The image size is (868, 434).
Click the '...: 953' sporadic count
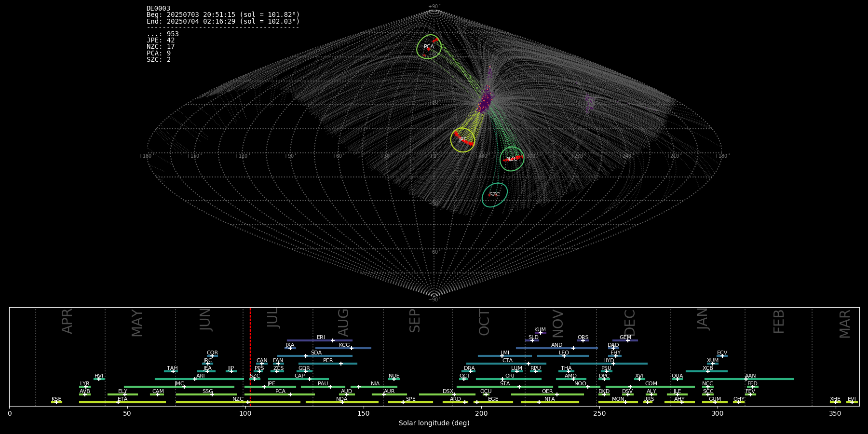point(163,34)
